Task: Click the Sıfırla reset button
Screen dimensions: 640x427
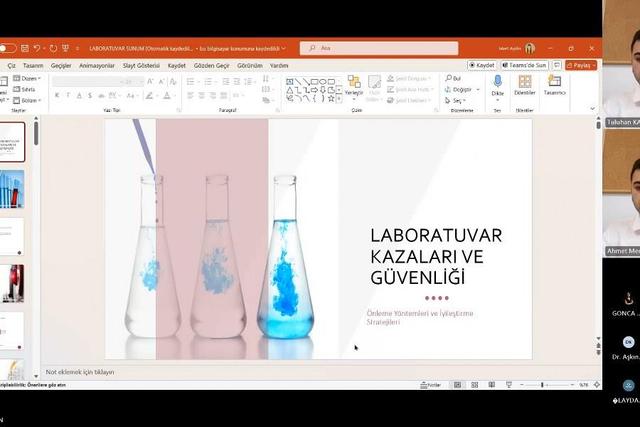Action: (29, 89)
